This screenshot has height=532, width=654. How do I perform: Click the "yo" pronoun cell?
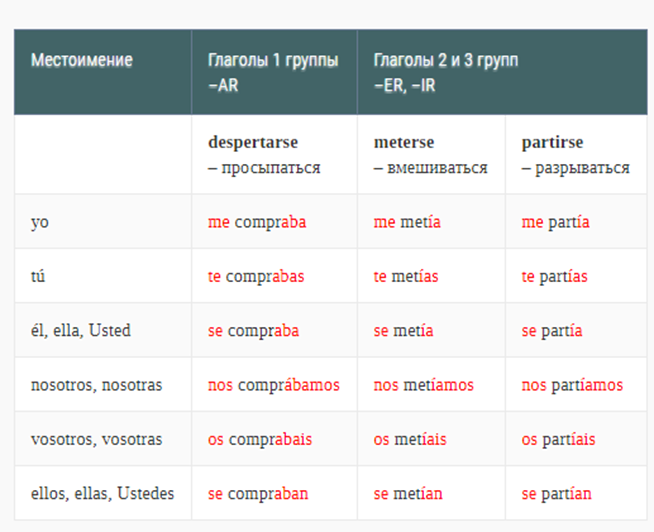pos(103,222)
